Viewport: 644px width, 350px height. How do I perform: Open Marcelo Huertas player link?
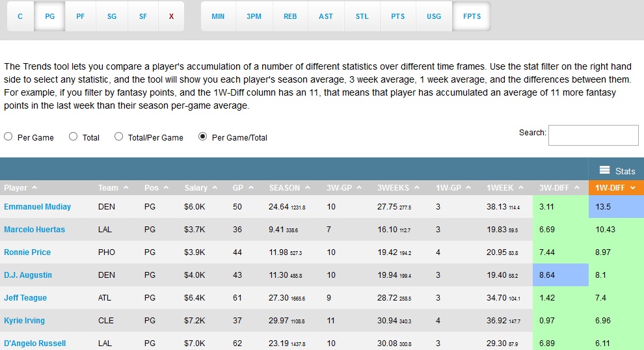pyautogui.click(x=34, y=230)
